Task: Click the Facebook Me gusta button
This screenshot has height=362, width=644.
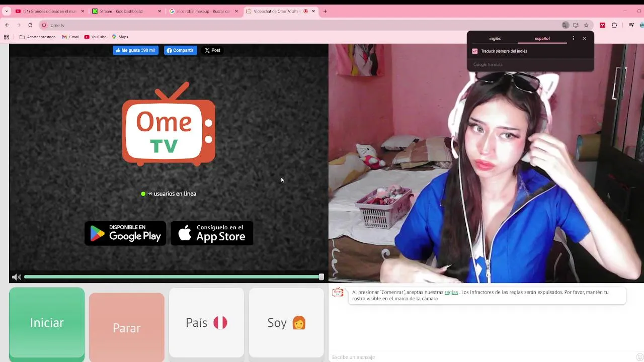Action: tap(135, 50)
